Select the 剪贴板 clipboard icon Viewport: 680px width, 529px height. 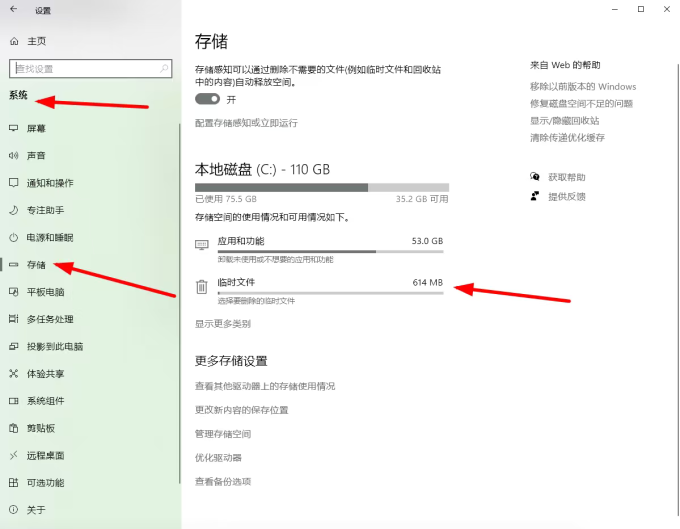(13, 428)
